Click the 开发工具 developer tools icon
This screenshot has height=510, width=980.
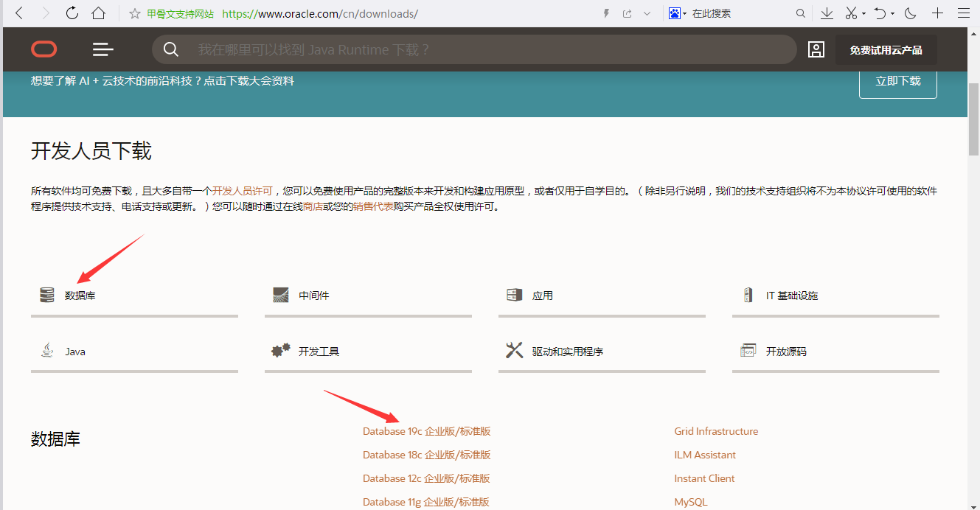pos(280,350)
